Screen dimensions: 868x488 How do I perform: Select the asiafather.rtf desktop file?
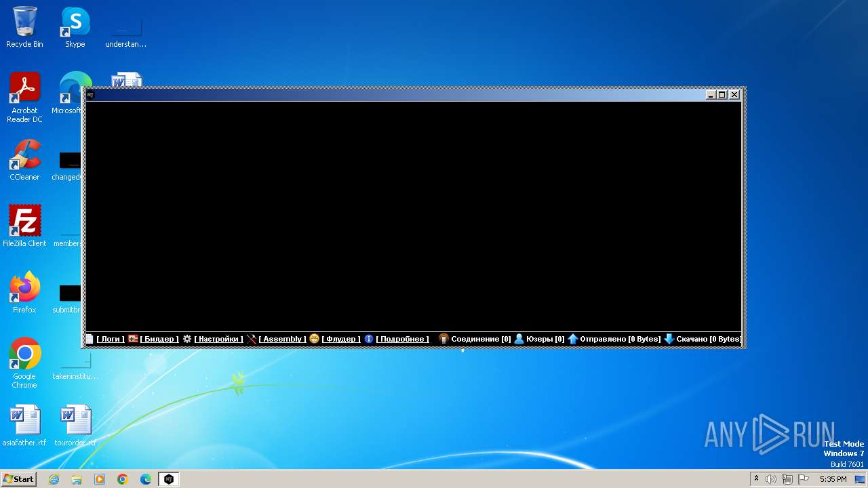pyautogui.click(x=24, y=426)
